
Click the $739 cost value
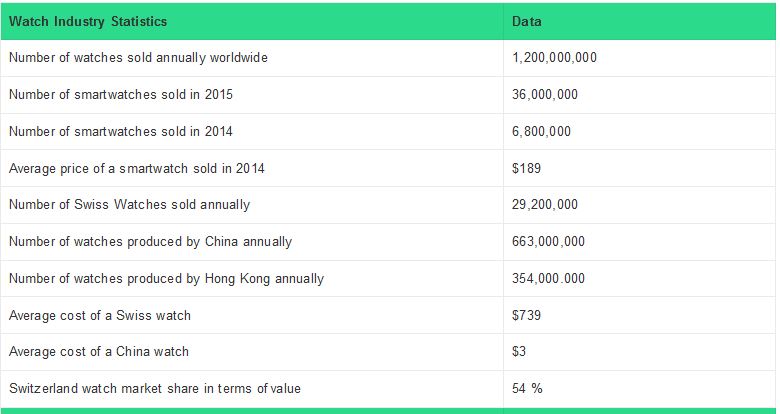[525, 315]
